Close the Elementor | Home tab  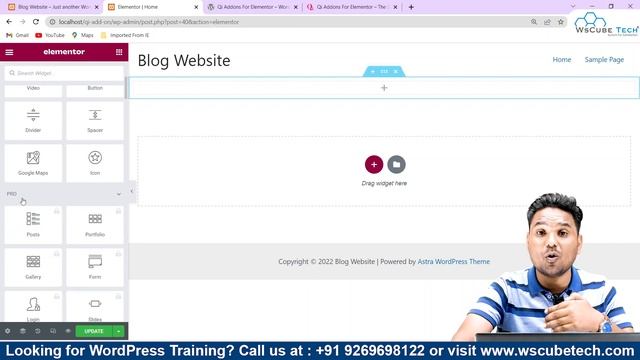tap(196, 7)
